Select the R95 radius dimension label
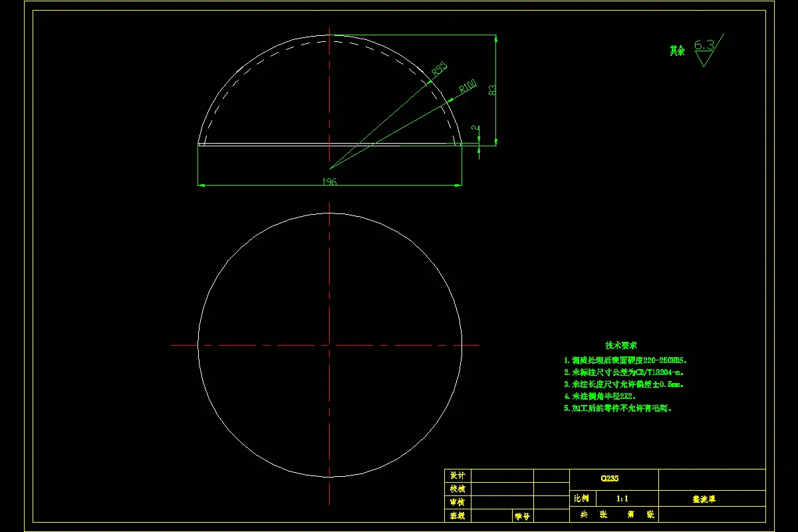 coord(440,68)
